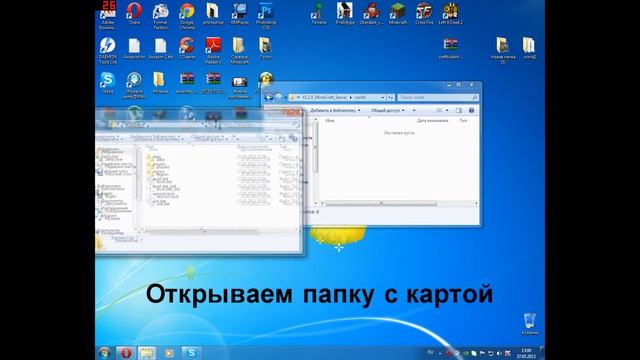Viewport: 640px width, 360px height.
Task: Launch the Photoshop CS5 desktop shortcut
Action: (x=266, y=16)
